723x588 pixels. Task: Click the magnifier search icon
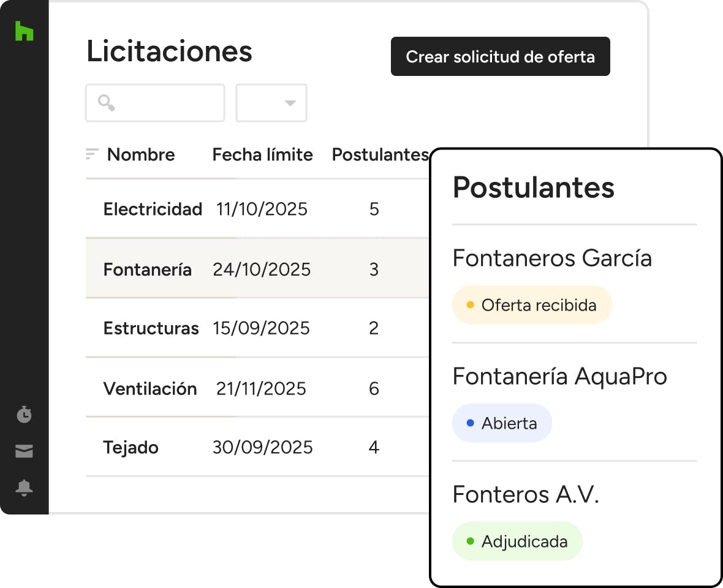pos(107,103)
